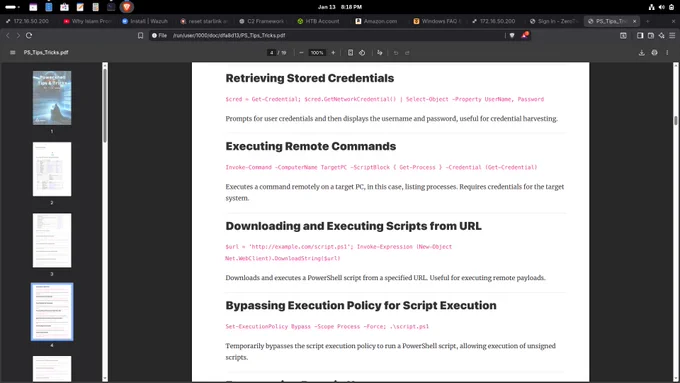Go back in browser history
The image size is (680, 383).
(x=7, y=36)
